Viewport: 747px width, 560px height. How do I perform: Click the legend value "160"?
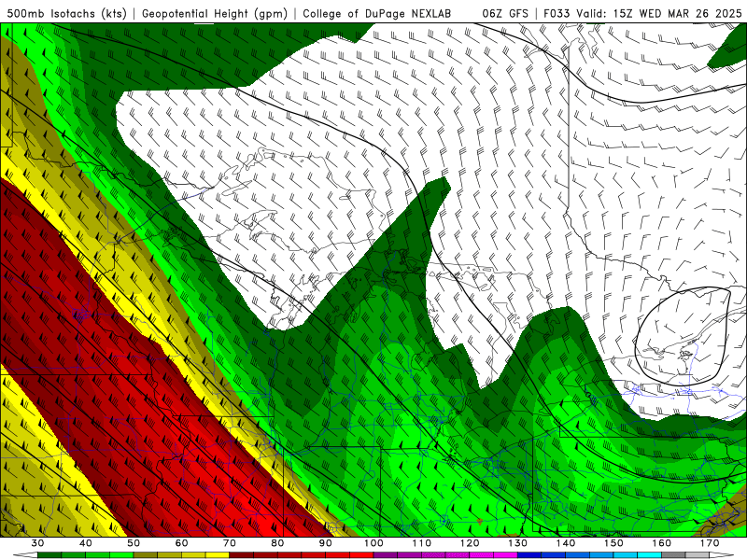(662, 543)
